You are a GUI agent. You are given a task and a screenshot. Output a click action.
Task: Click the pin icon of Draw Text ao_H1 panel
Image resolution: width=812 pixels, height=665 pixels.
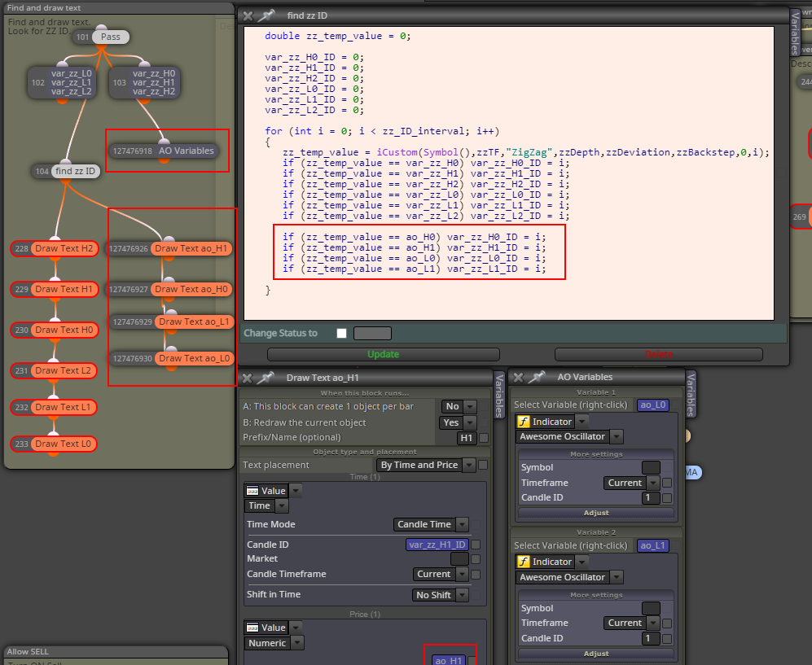pyautogui.click(x=266, y=378)
